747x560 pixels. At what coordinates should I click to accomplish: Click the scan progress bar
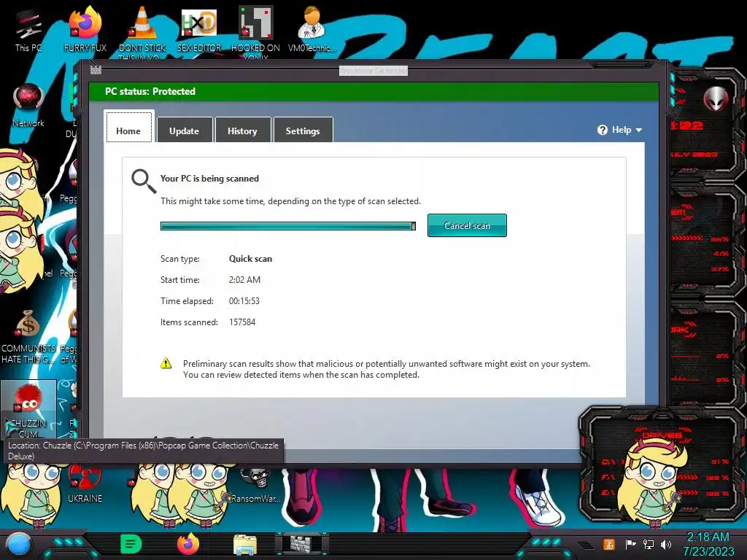pyautogui.click(x=287, y=226)
